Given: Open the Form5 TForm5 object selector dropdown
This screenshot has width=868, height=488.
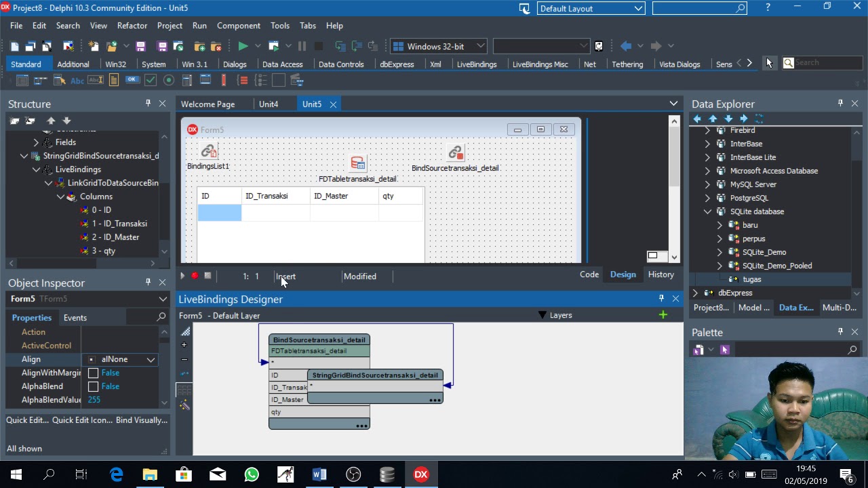Looking at the screenshot, I should [163, 299].
